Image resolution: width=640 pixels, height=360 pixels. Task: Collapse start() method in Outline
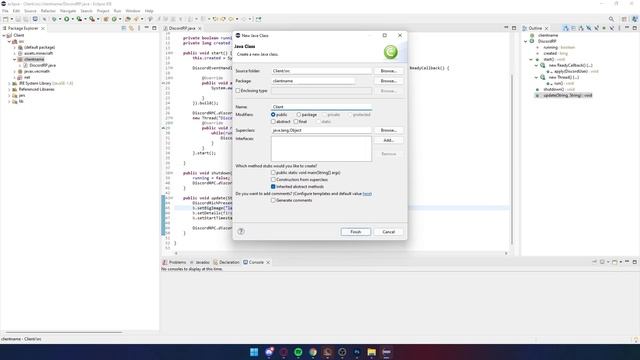tap(531, 59)
